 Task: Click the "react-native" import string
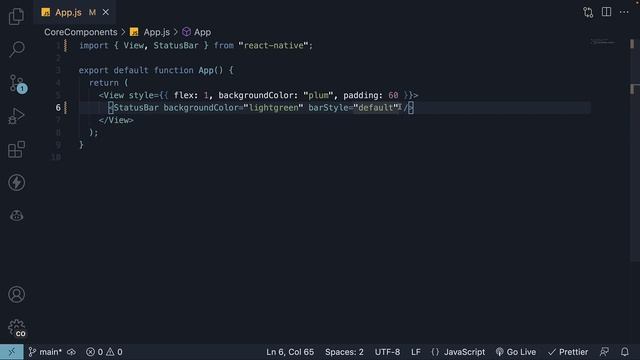[x=273, y=45]
